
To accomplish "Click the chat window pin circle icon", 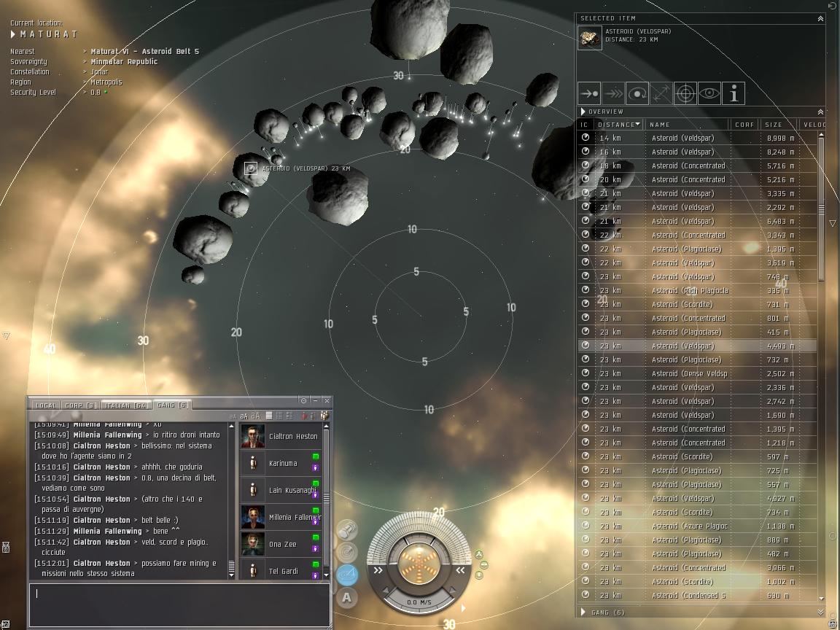I will click(304, 401).
